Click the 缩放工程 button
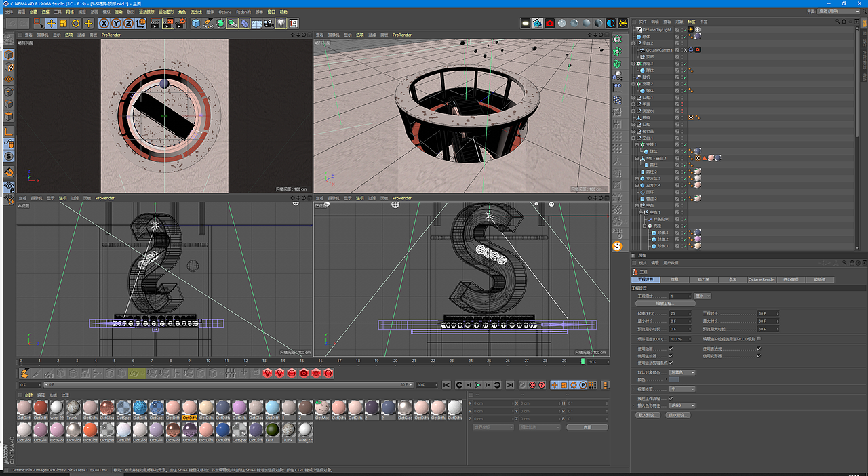This screenshot has height=476, width=868. (x=665, y=304)
